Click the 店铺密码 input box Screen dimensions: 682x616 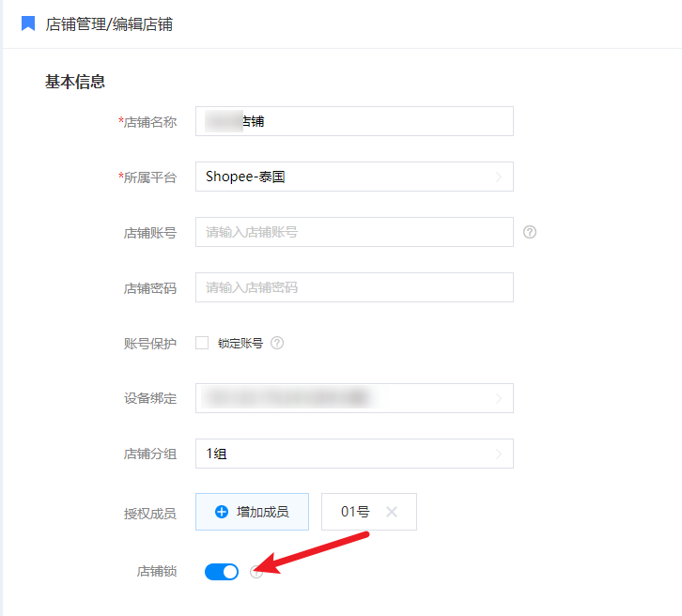(x=354, y=287)
